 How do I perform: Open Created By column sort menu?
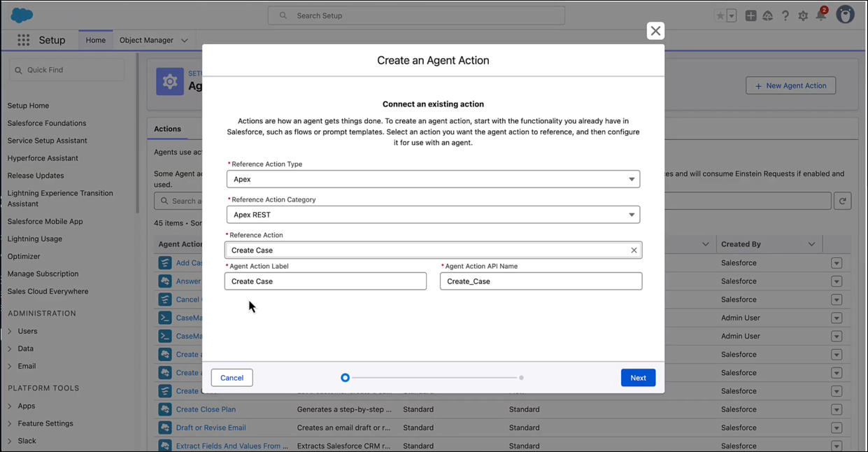pos(811,244)
